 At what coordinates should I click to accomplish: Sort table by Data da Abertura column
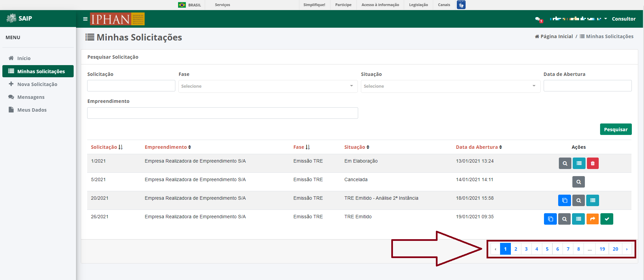pyautogui.click(x=479, y=147)
